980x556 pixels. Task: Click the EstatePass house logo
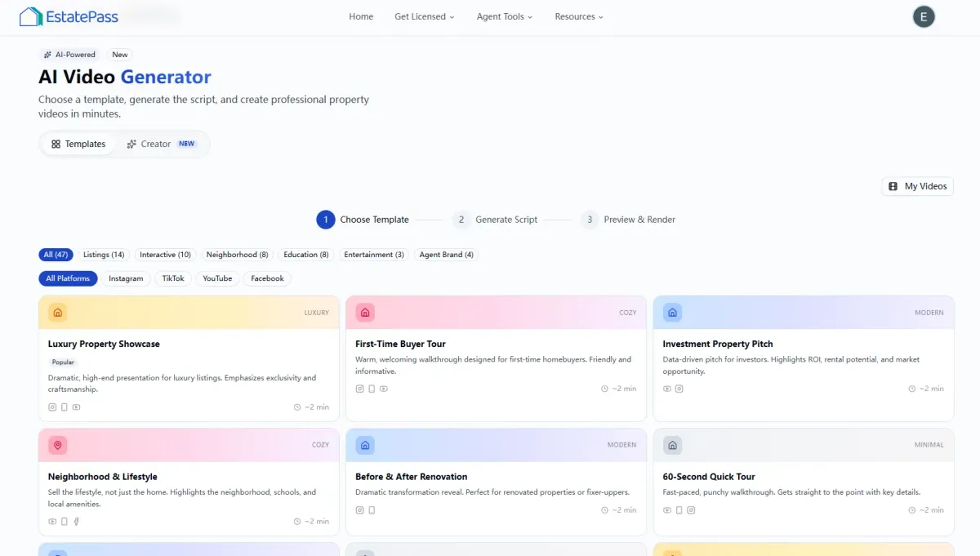point(31,16)
